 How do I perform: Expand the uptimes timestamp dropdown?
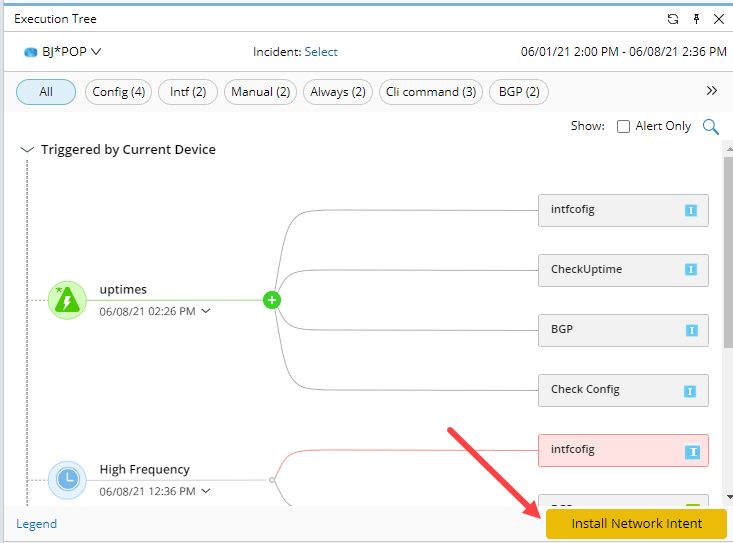[x=206, y=311]
